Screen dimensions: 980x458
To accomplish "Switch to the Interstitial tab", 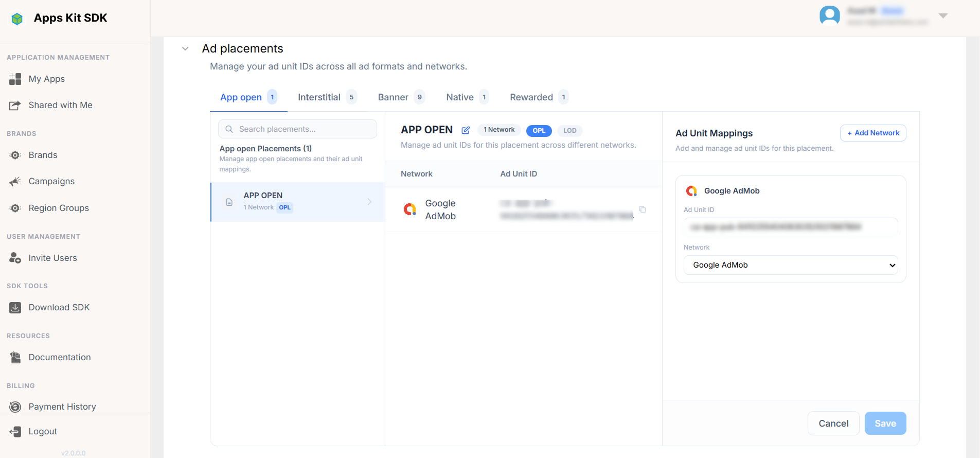I will [x=327, y=97].
